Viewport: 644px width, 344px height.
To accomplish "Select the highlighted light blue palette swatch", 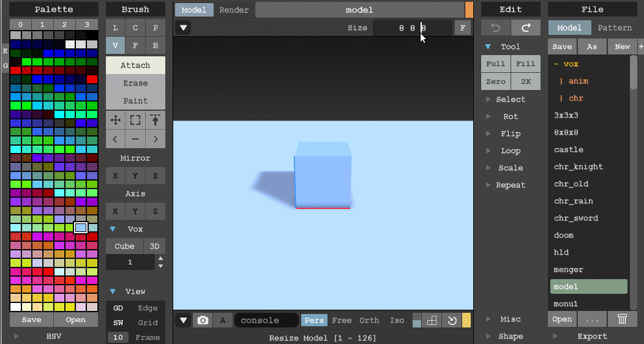I will 81,228.
